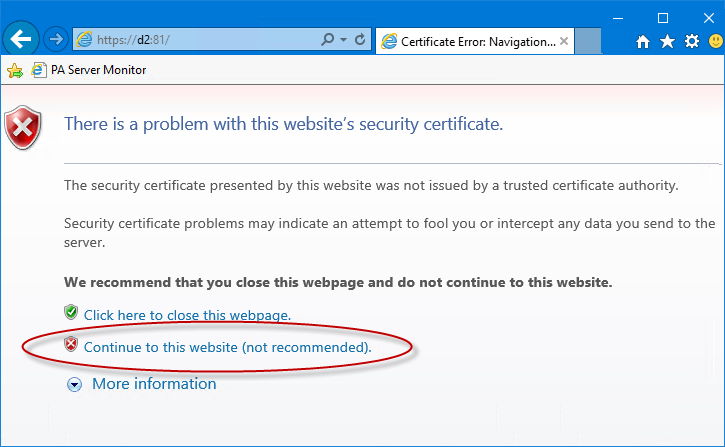This screenshot has width=725, height=447.
Task: Open the address bar autocomplete dropdown arrow
Action: pyautogui.click(x=344, y=40)
